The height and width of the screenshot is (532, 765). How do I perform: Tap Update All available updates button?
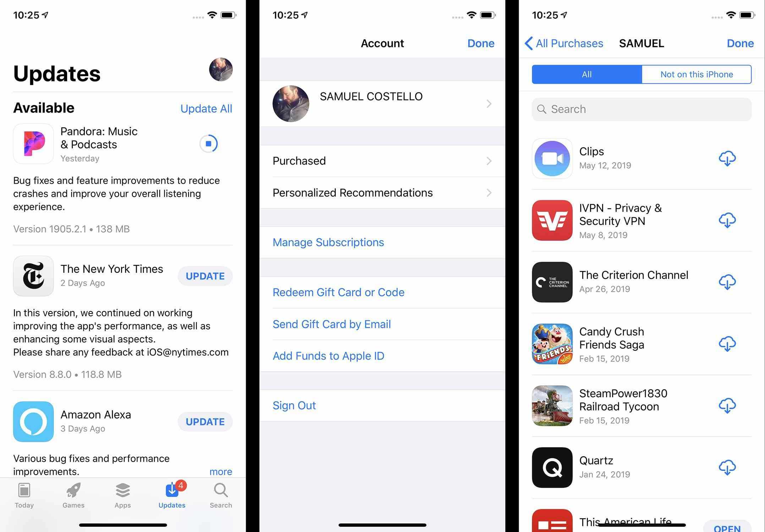(x=206, y=108)
